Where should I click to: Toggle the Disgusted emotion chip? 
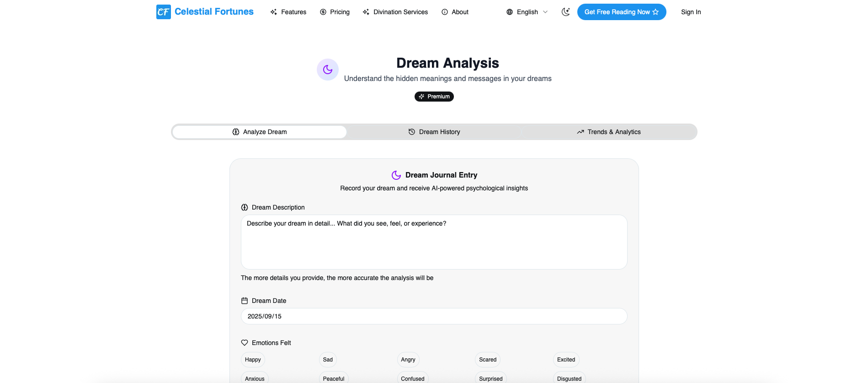point(570,378)
